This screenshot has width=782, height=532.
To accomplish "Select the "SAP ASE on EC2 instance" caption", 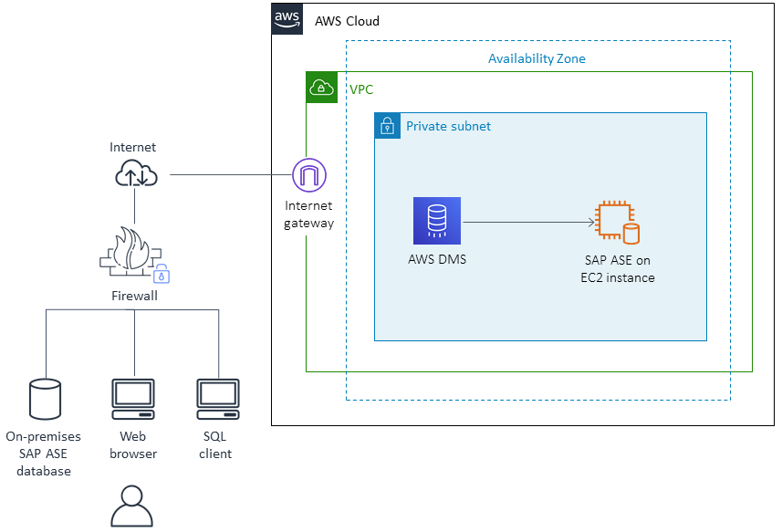I will [x=618, y=269].
